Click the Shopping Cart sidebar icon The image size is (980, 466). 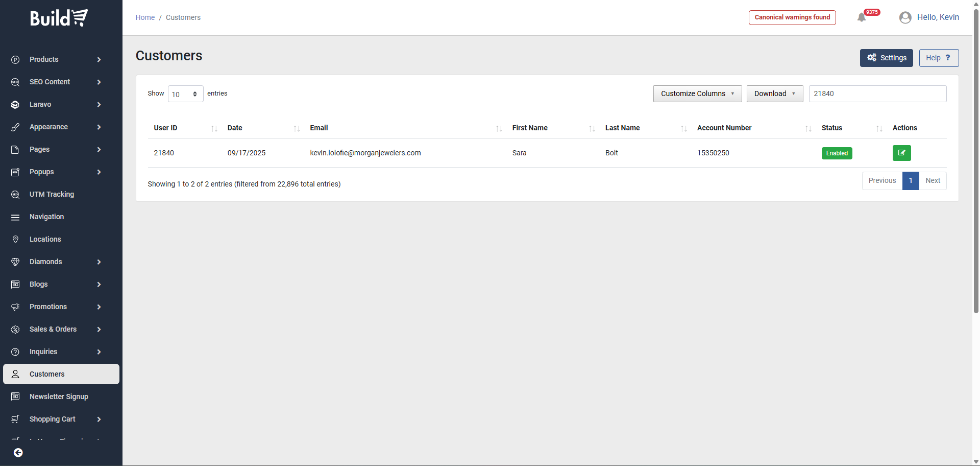tap(15, 420)
